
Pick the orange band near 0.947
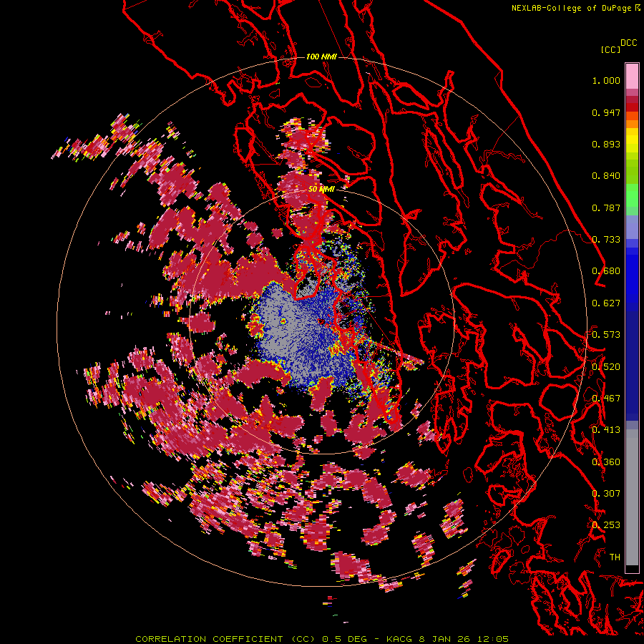tap(632, 116)
